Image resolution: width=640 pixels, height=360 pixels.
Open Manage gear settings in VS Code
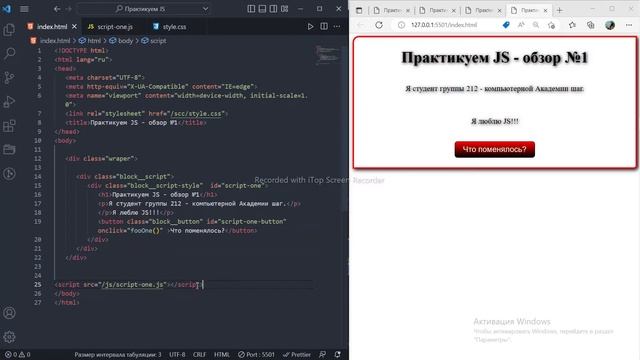(9, 337)
